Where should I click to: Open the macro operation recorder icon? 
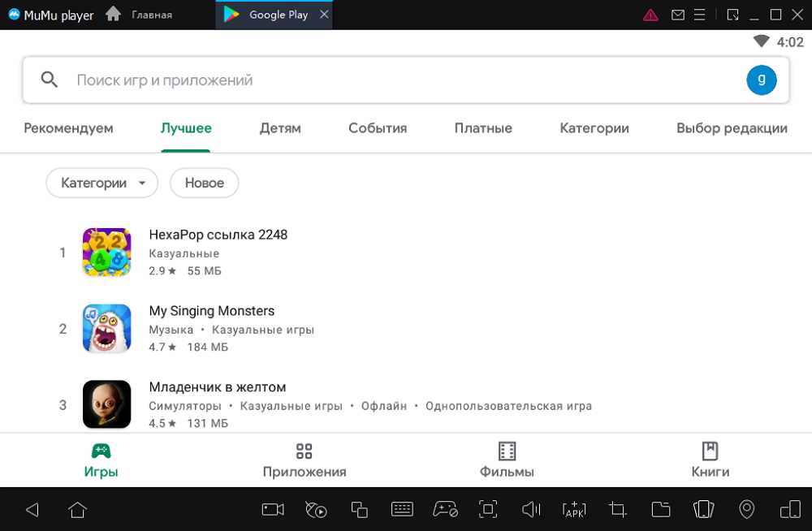(316, 510)
